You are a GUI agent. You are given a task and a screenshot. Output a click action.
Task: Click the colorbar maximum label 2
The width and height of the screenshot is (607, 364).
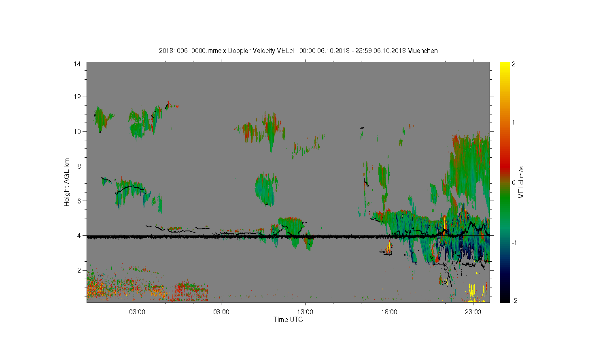514,64
